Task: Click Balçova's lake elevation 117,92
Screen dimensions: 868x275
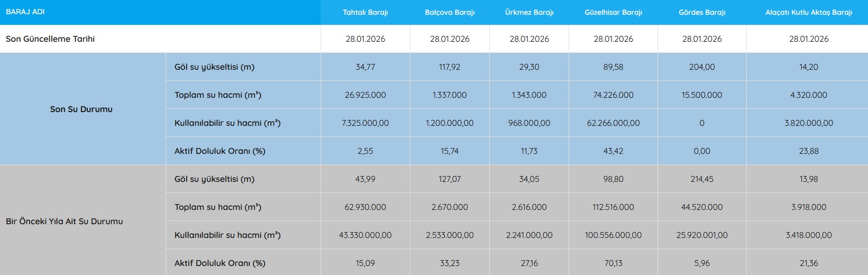Action: [450, 67]
